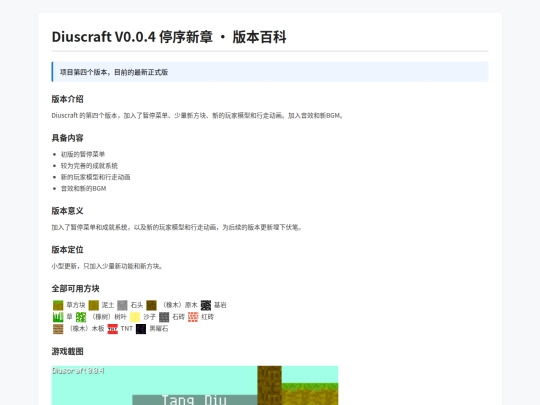Click the '基岩' block label

coord(220,305)
